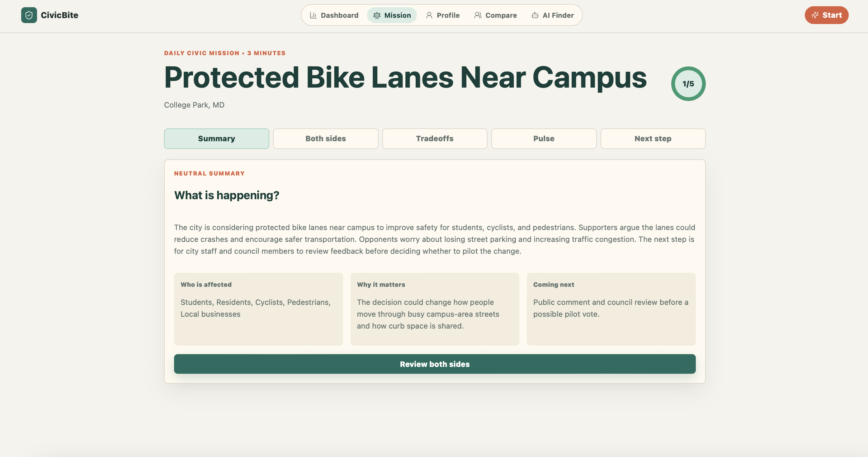Click the Compare two-people icon
This screenshot has height=457, width=868.
[x=478, y=15]
